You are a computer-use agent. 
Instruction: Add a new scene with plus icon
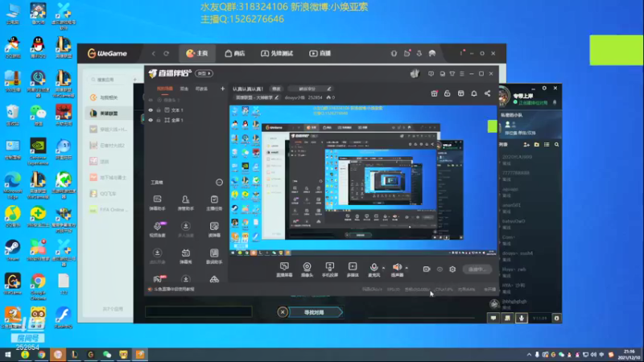(223, 88)
